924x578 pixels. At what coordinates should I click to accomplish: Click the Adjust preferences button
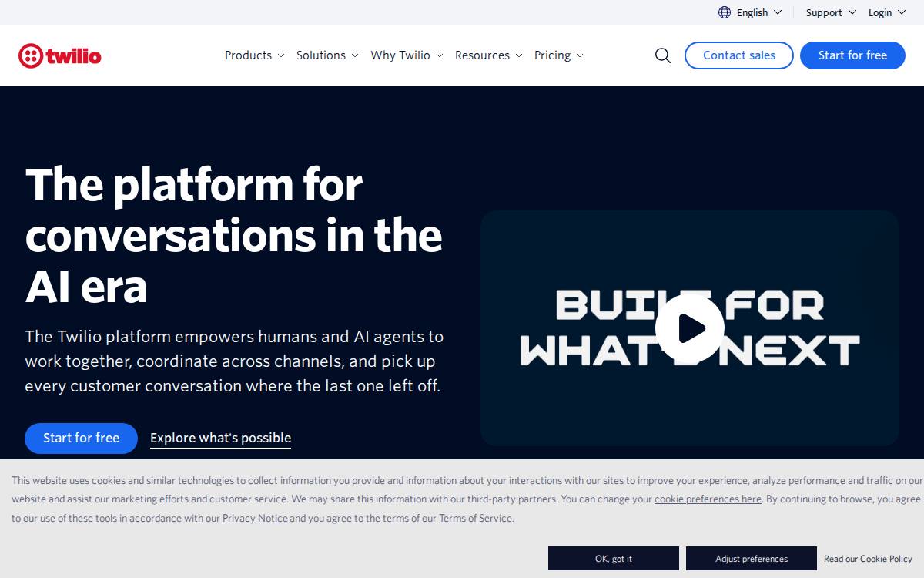[x=752, y=559]
